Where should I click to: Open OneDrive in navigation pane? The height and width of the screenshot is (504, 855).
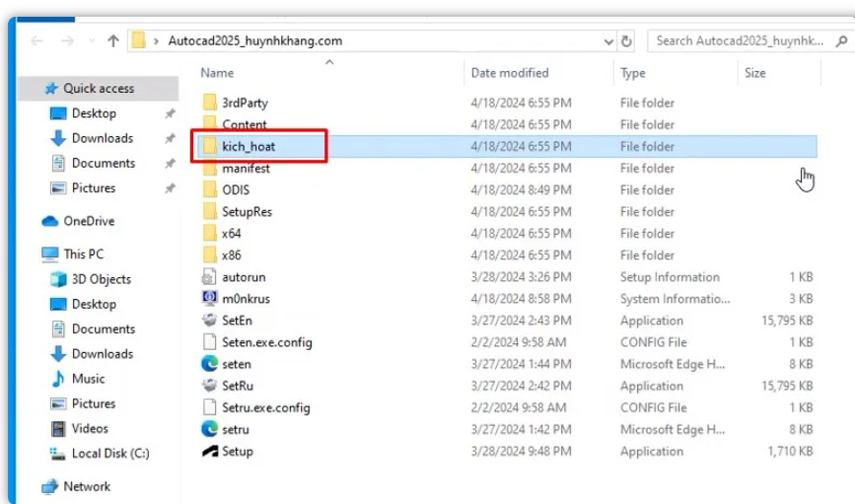[89, 221]
